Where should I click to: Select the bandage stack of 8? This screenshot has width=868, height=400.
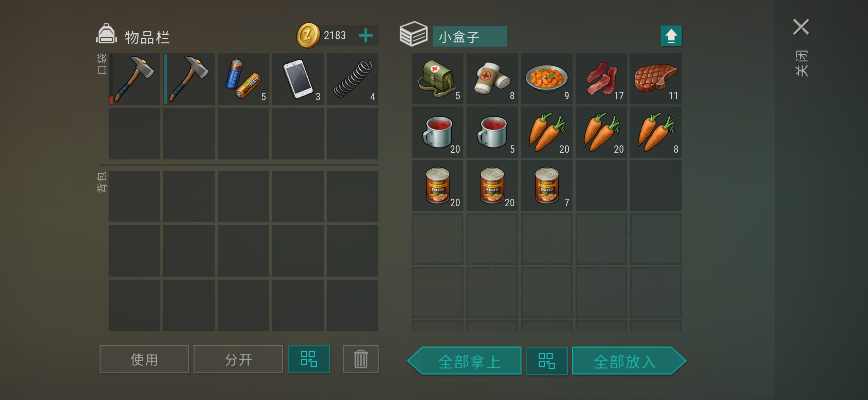[492, 79]
